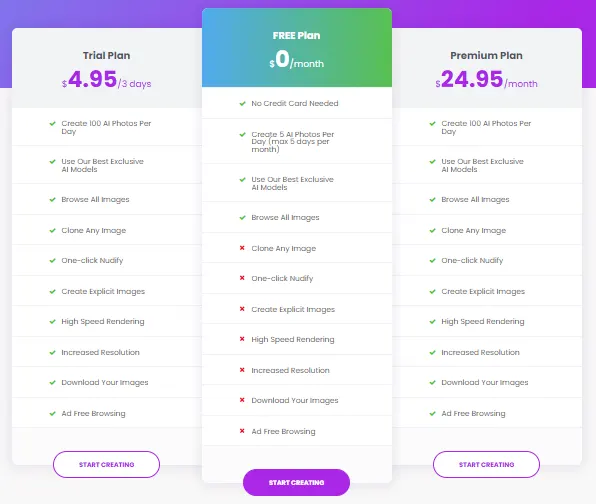Click Free Plan's Download Your Images text
Image resolution: width=596 pixels, height=504 pixels.
[295, 400]
